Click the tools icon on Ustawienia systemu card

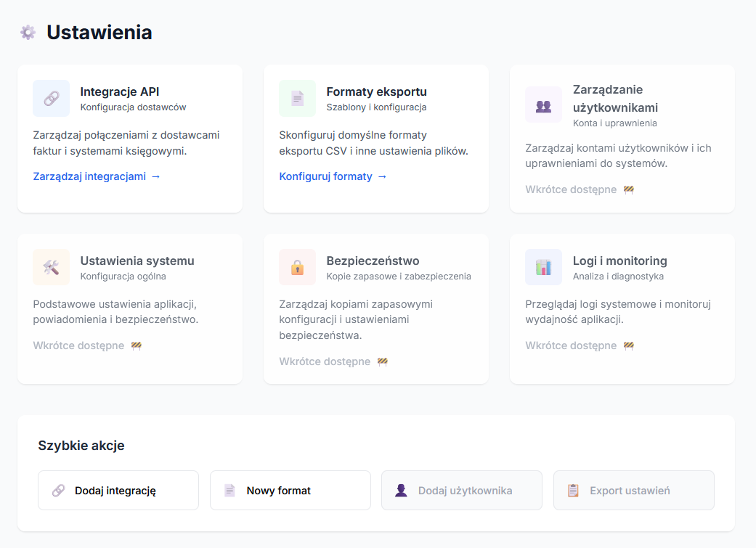click(51, 267)
